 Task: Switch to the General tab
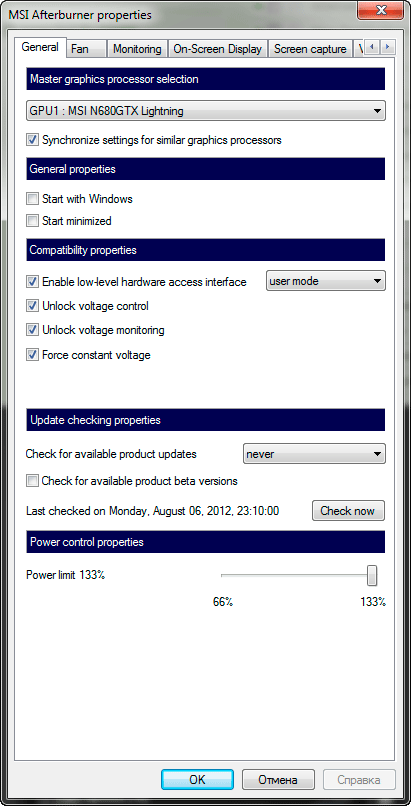coord(40,47)
